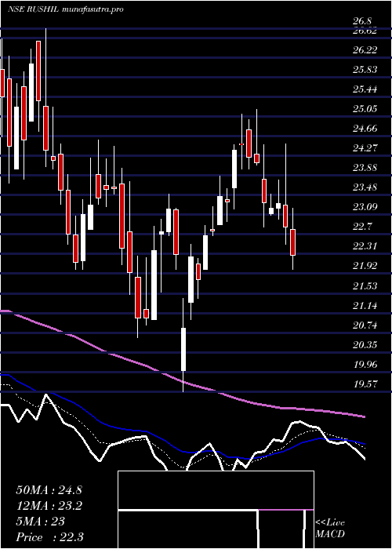Select the 20.74 price axis label
Viewport: 392px width, 549px height.
365,325
